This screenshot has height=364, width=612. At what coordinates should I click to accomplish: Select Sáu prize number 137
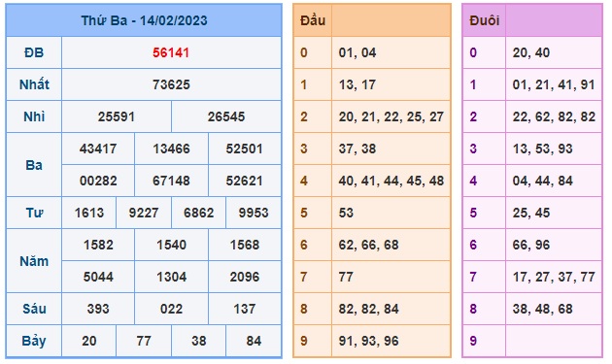(245, 309)
